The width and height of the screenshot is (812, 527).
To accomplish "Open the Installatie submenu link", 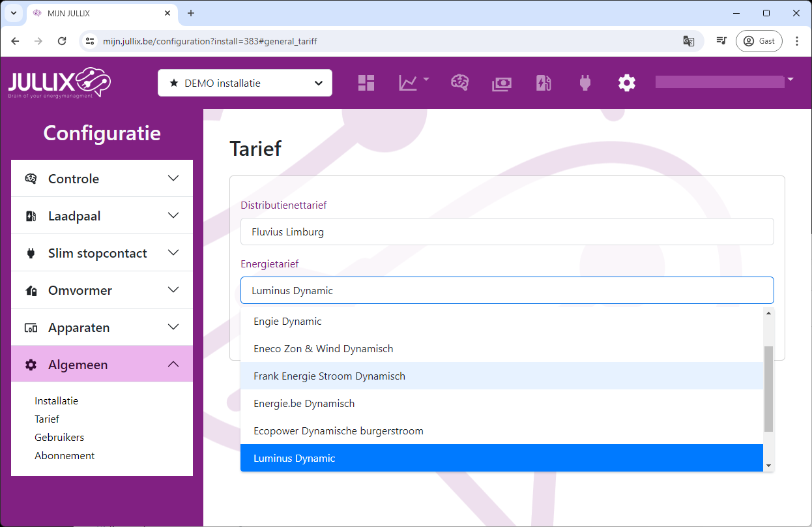I will point(56,401).
